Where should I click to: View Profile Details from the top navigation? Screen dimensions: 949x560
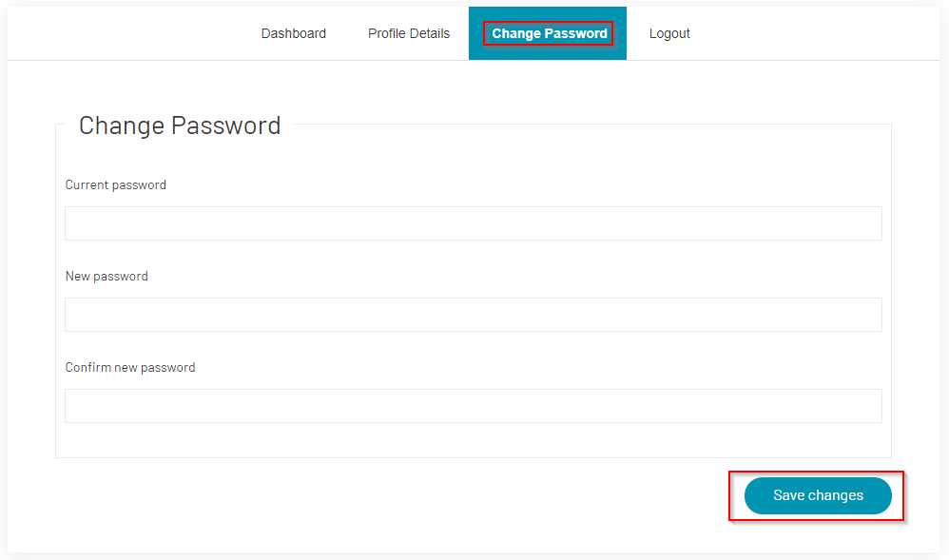click(x=409, y=33)
